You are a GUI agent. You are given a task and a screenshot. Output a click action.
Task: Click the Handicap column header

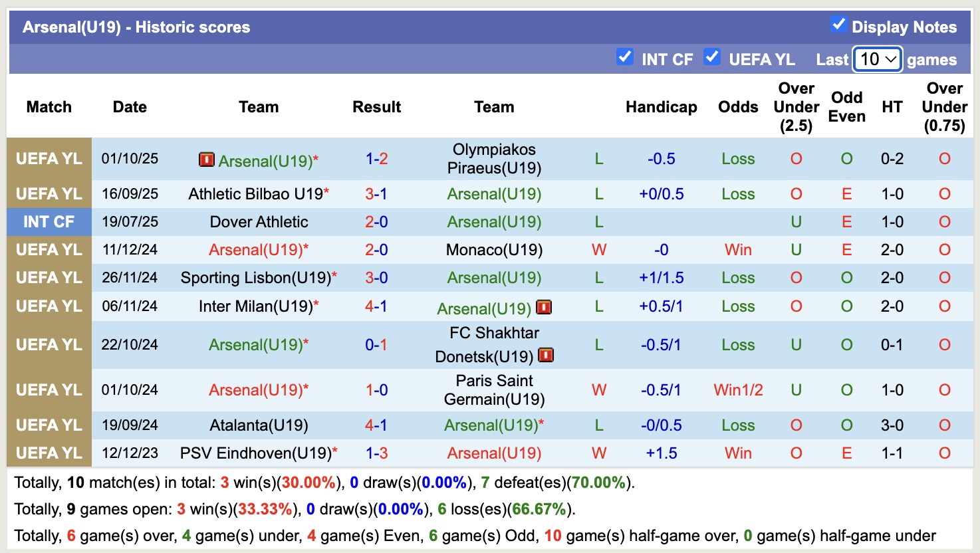661,107
